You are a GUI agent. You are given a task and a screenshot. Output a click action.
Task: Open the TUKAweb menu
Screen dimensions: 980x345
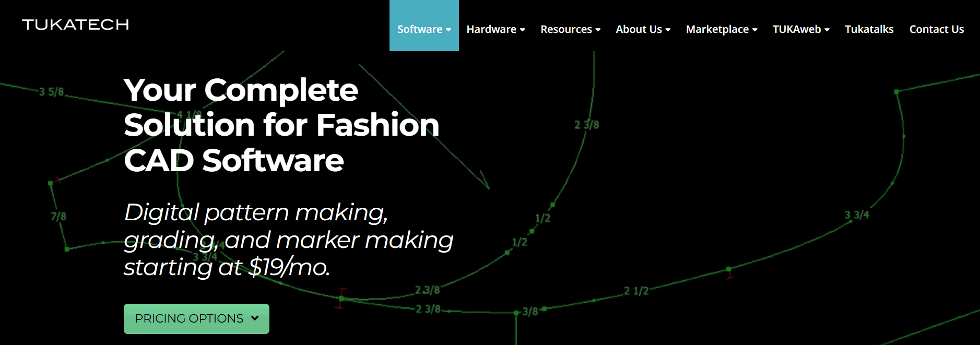click(x=801, y=29)
